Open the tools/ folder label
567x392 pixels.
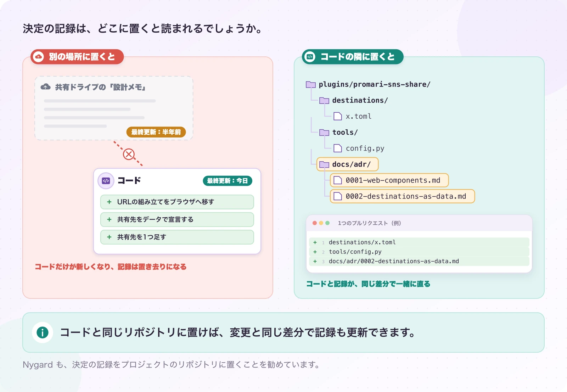(345, 132)
